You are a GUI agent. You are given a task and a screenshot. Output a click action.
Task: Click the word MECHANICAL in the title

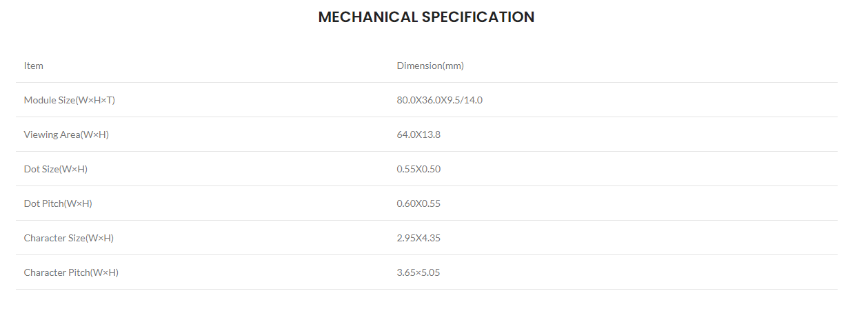pyautogui.click(x=367, y=17)
